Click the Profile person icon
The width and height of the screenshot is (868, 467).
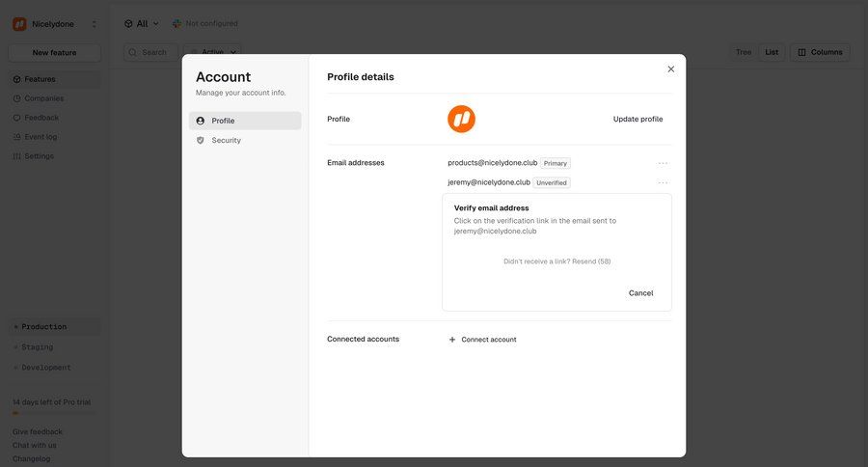point(201,121)
